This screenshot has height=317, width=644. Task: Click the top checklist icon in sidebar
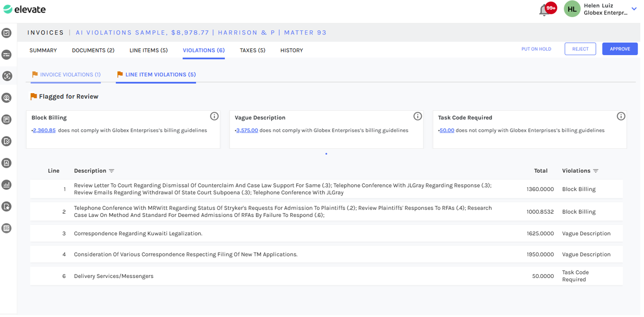[x=6, y=33]
